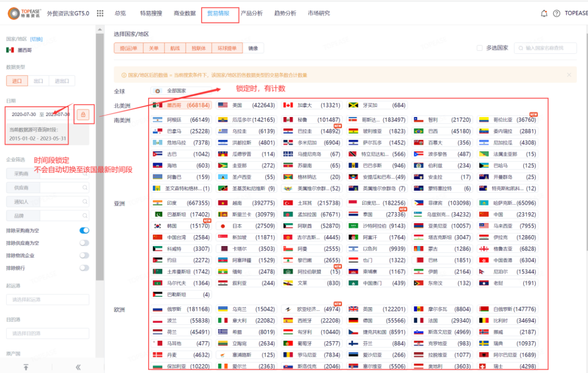This screenshot has height=373, width=588.
Task: Collapse the sidebar with double-chevron icon
Action: [x=78, y=368]
